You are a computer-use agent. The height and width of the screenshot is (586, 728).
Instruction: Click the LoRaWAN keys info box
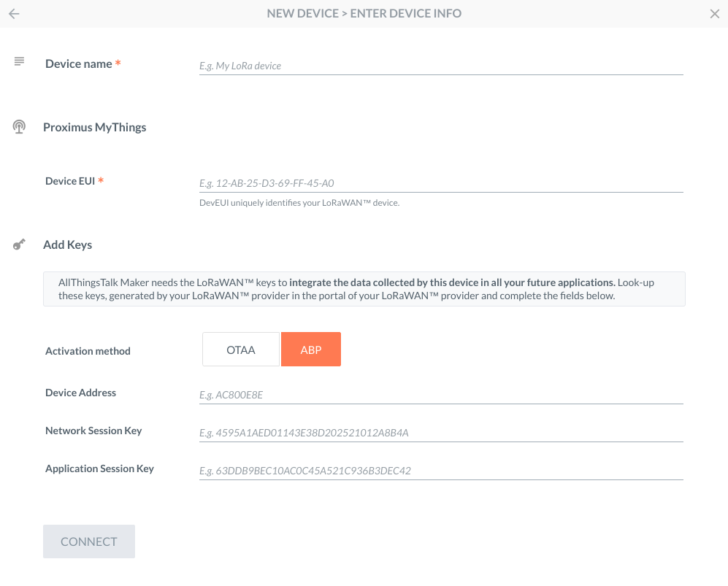pyautogui.click(x=364, y=289)
